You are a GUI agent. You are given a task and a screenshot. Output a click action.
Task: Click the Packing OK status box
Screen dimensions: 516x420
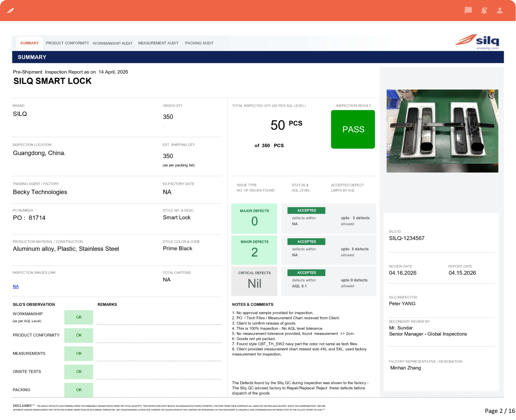pyautogui.click(x=79, y=390)
